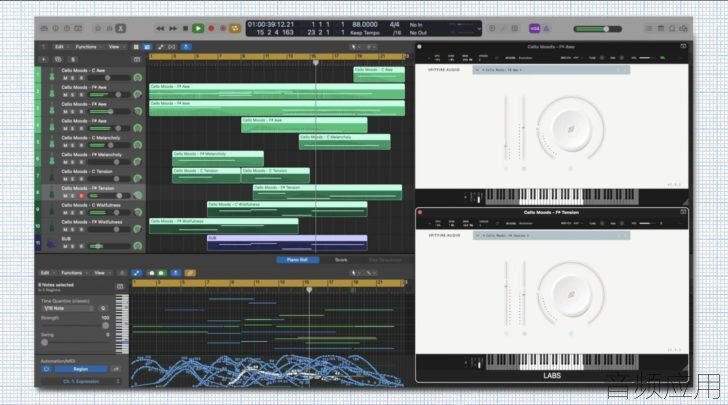Image resolution: width=728 pixels, height=405 pixels.
Task: Open the List Editors icon
Action: coord(649,28)
